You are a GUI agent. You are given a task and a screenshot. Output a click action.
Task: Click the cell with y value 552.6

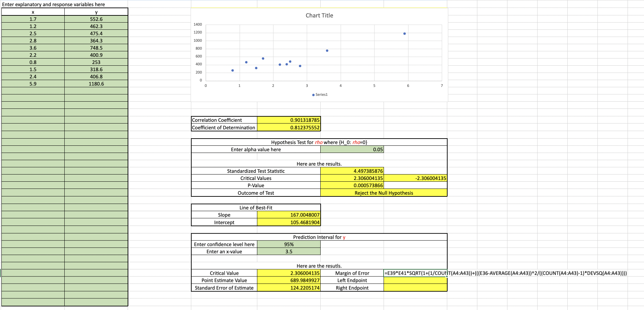pos(96,19)
